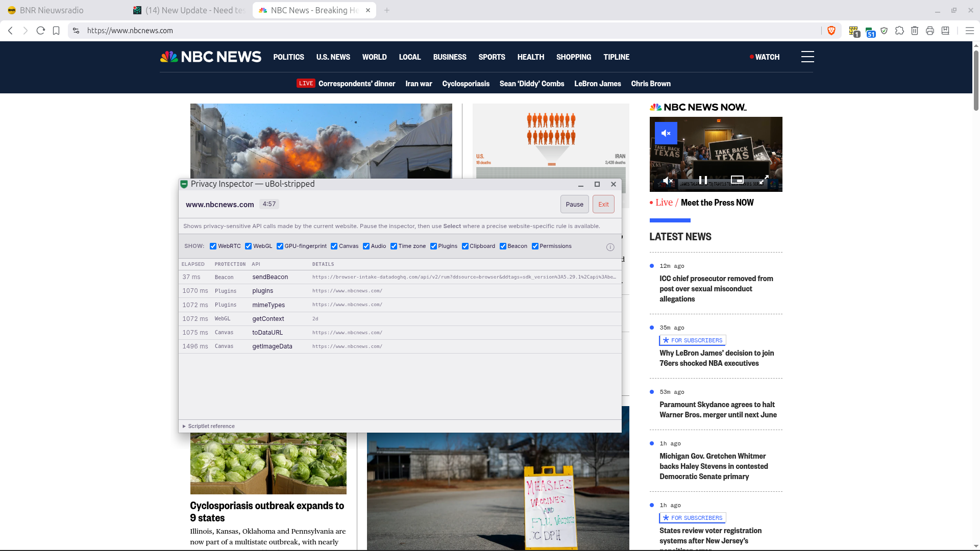This screenshot has width=980, height=551.
Task: Open the browser hamburger main menu
Action: pos(970,31)
